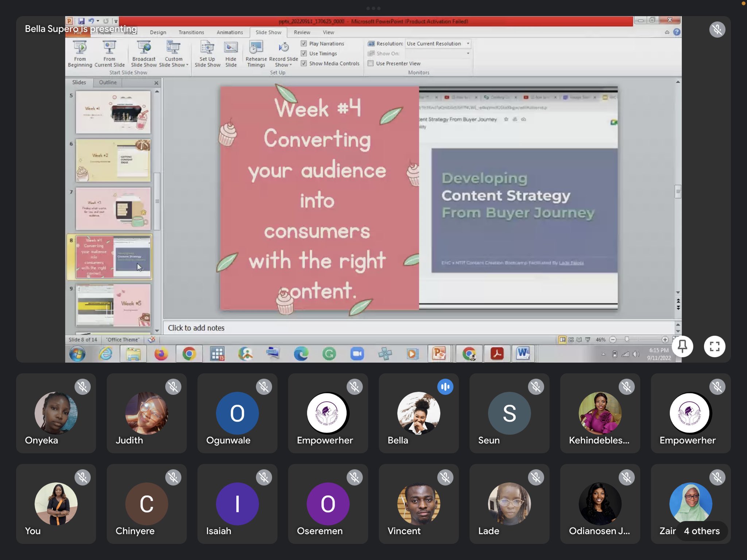Open Set Up Slide Show dialog
This screenshot has height=560, width=747.
pos(207,54)
